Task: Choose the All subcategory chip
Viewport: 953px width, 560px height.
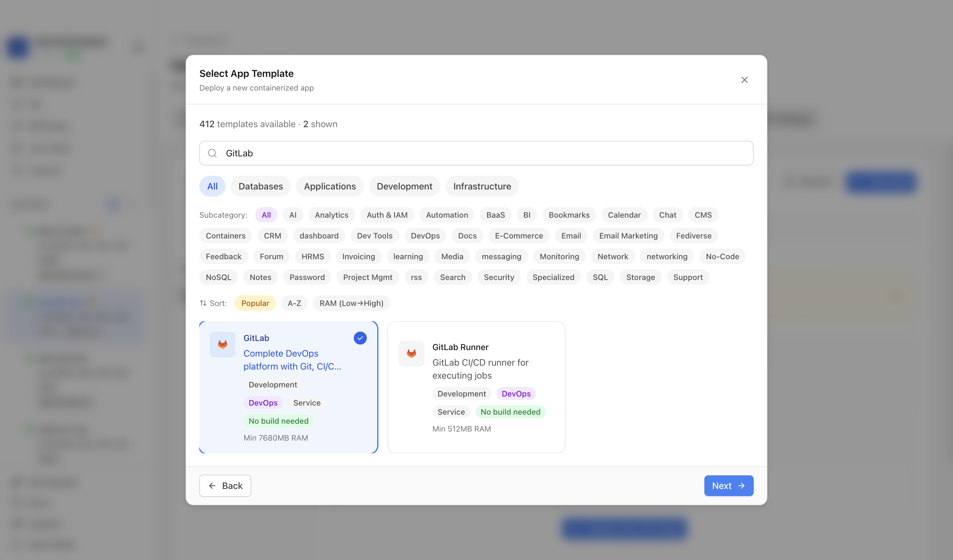Action: click(x=266, y=215)
